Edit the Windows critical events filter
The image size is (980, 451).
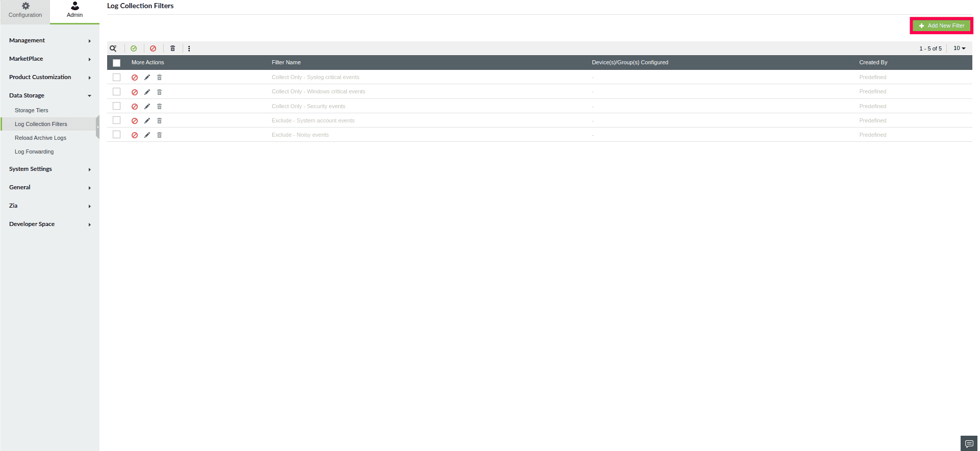pyautogui.click(x=147, y=92)
